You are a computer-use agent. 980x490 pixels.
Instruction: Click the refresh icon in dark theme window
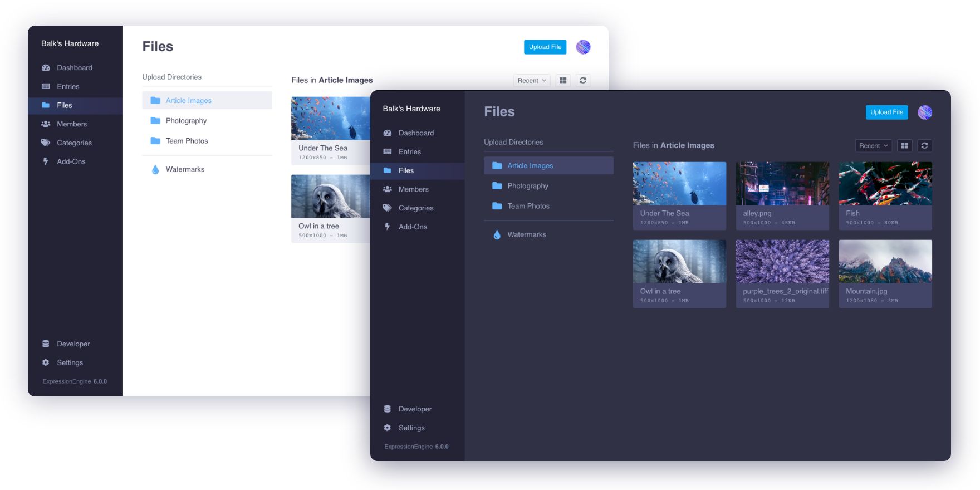coord(924,146)
